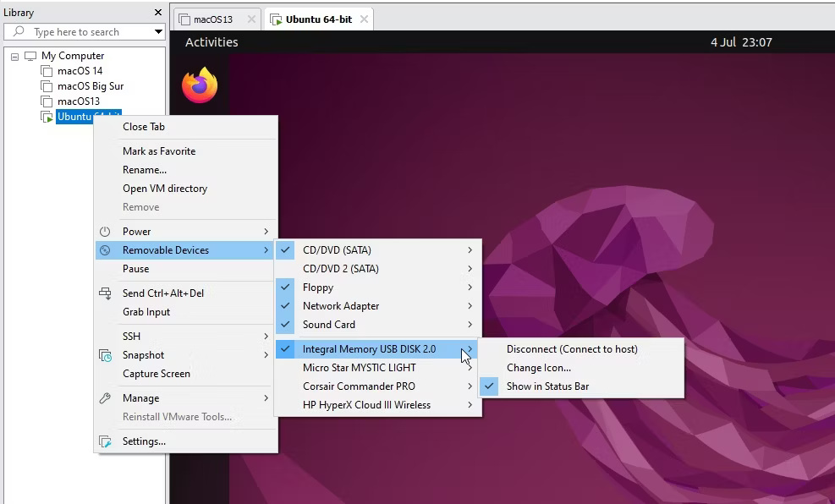Select macOS Big Sur in the Library tree
835x504 pixels.
pos(90,85)
